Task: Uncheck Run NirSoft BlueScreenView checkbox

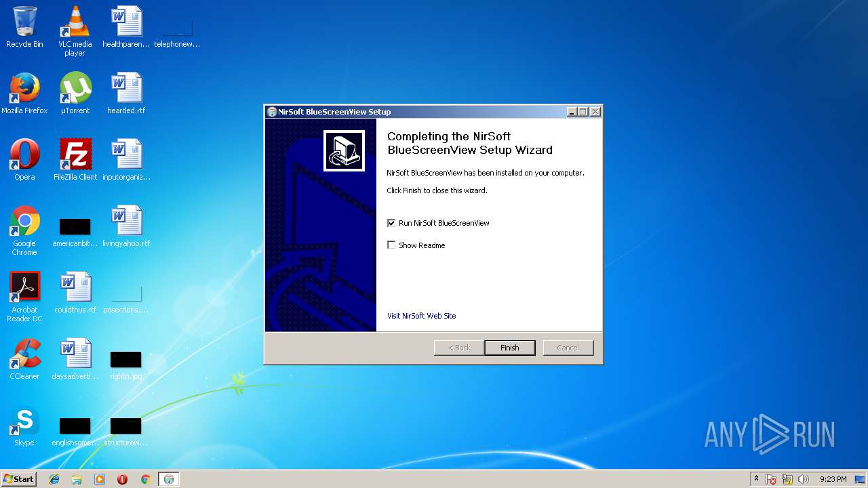Action: [x=391, y=223]
